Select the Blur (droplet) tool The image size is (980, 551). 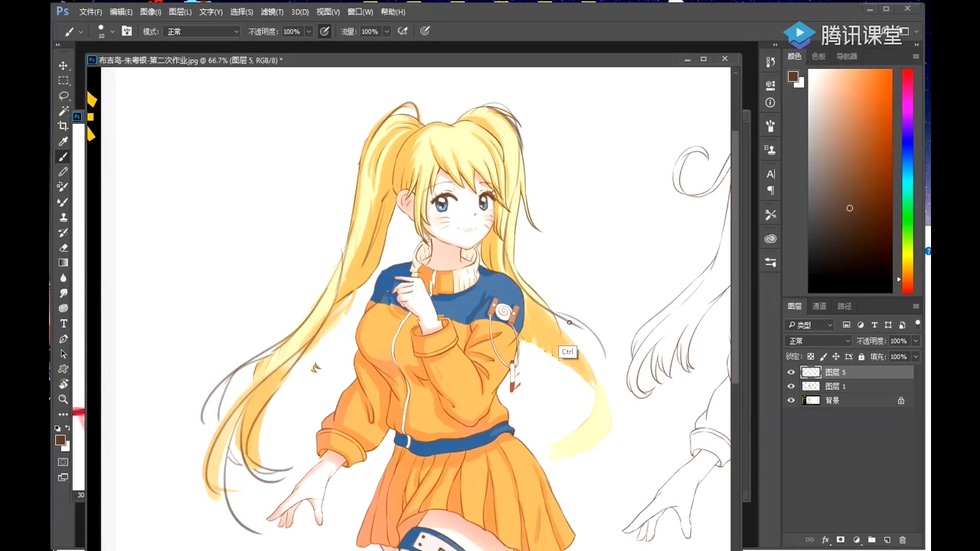(x=64, y=278)
